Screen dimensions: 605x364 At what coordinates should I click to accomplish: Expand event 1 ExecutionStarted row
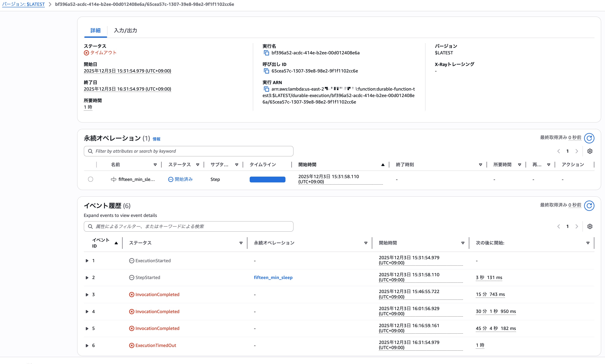(87, 261)
